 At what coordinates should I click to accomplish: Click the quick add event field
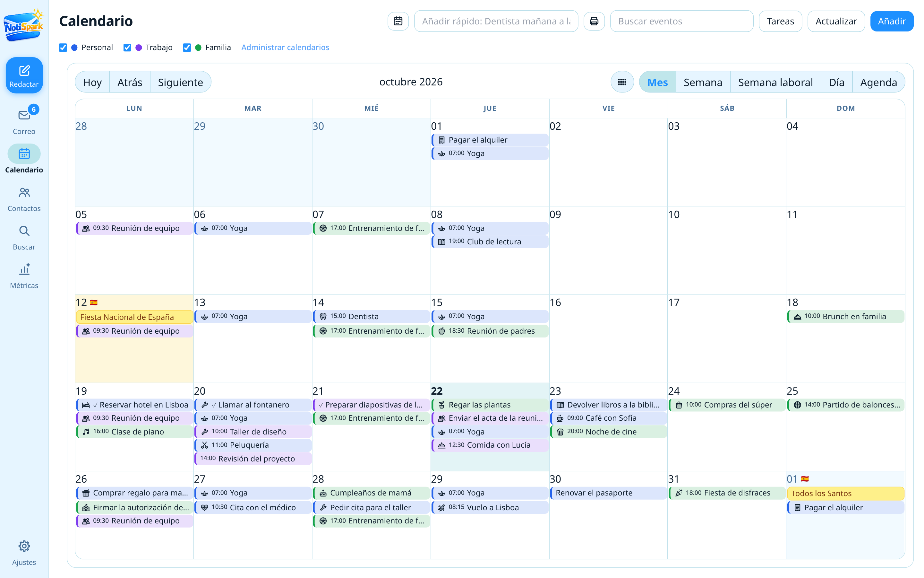[x=496, y=21]
